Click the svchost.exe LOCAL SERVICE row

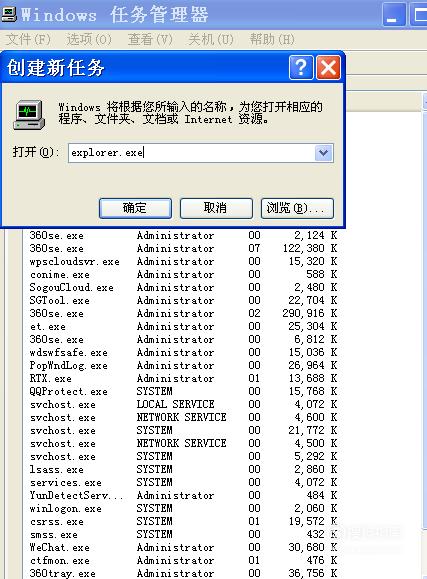[x=183, y=405]
